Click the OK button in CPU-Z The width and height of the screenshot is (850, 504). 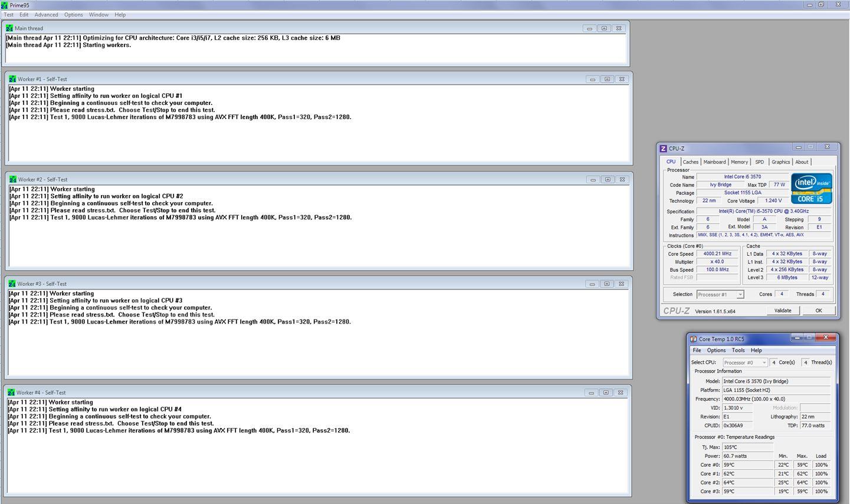coord(819,311)
